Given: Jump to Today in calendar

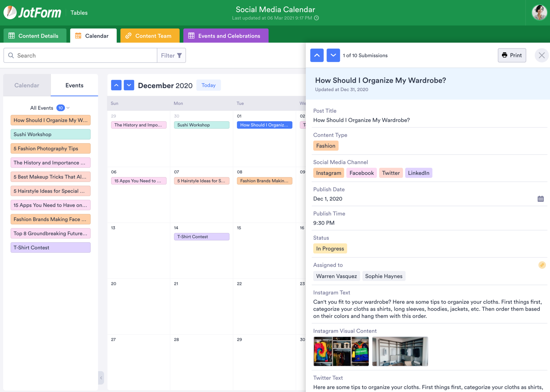Looking at the screenshot, I should click(208, 85).
